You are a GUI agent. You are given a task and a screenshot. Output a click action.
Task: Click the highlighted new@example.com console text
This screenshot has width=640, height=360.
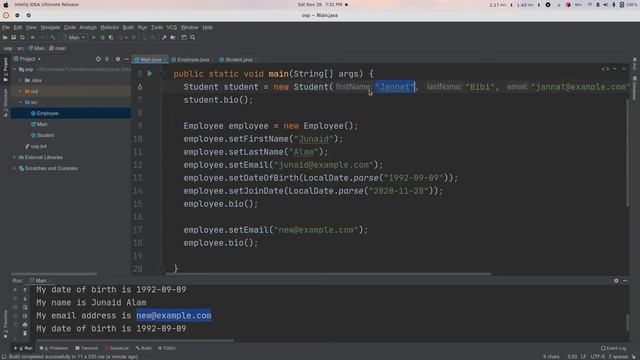174,316
